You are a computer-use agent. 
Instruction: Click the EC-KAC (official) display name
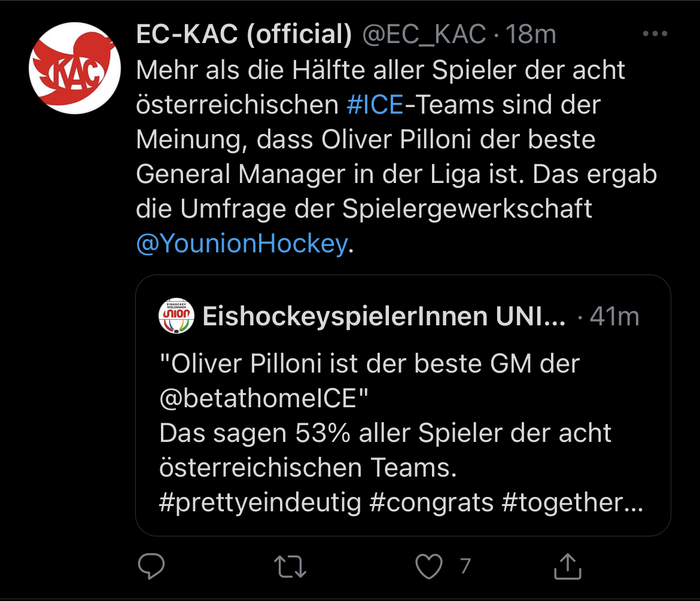point(244,35)
